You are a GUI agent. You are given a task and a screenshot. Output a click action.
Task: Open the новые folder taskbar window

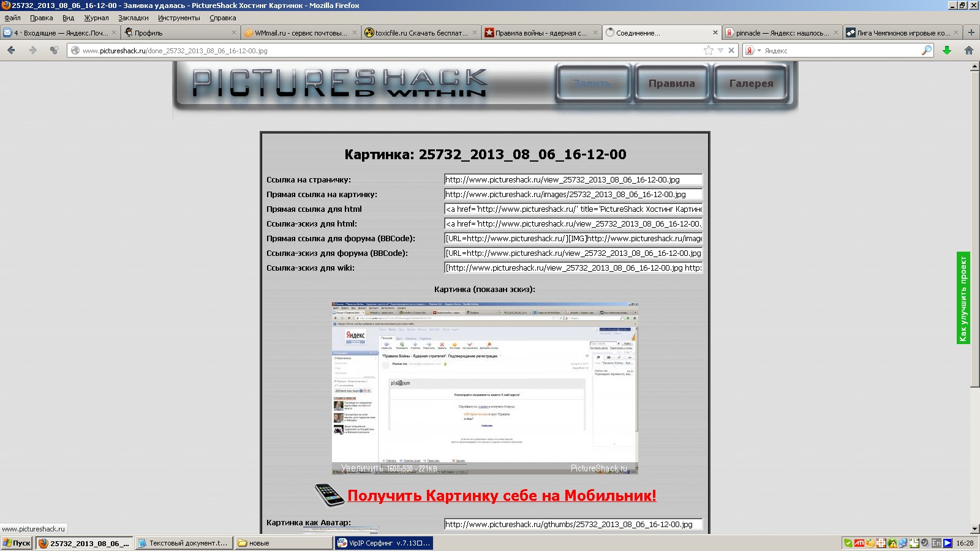pyautogui.click(x=283, y=543)
